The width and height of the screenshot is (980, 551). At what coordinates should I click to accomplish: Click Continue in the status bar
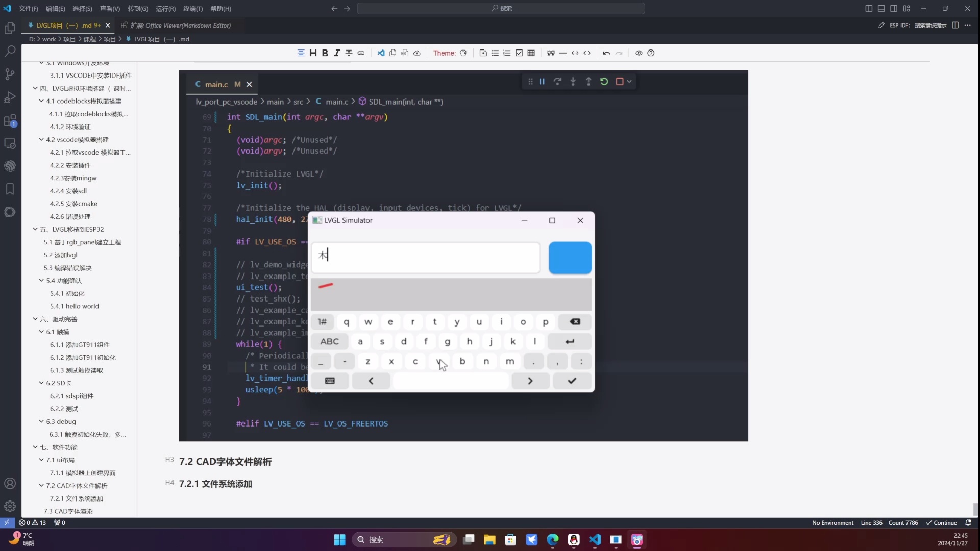[942, 522]
